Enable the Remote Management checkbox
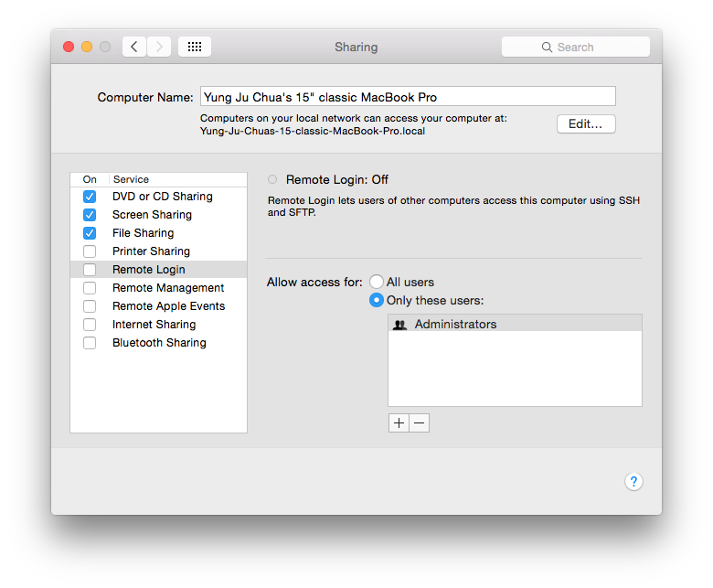 [90, 288]
